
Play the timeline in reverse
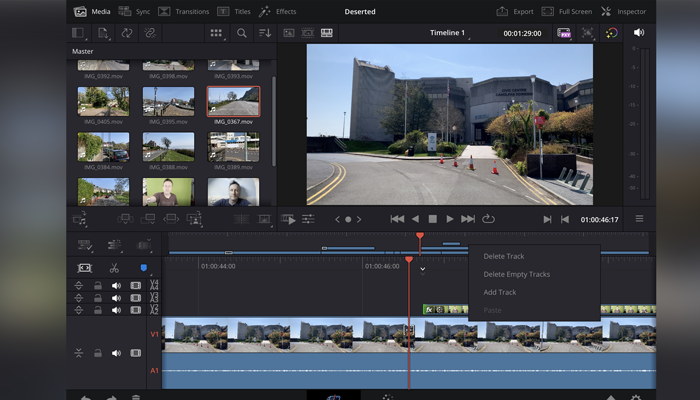[415, 219]
